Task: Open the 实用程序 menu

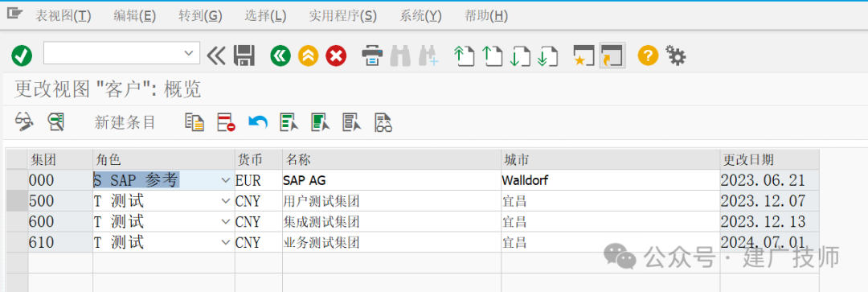Action: coord(342,16)
